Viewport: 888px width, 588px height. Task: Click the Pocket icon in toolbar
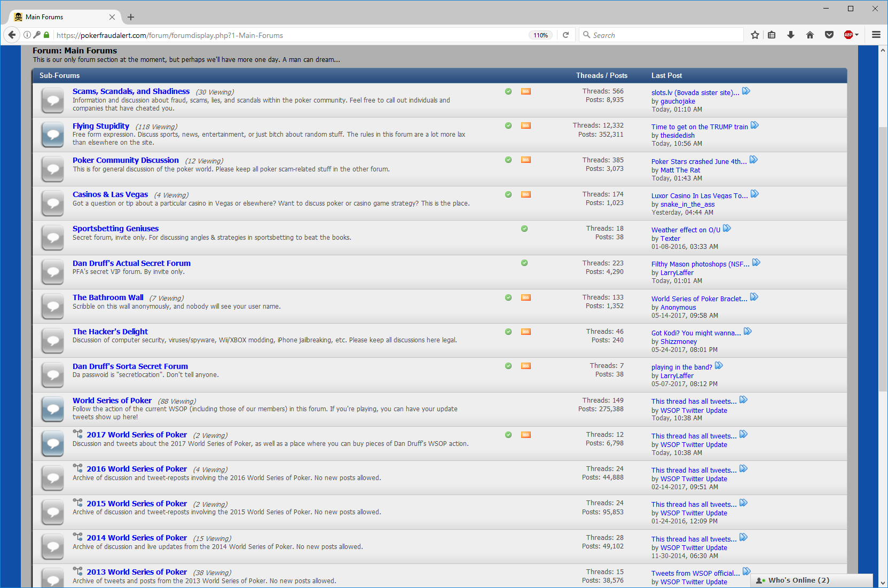[x=829, y=35]
